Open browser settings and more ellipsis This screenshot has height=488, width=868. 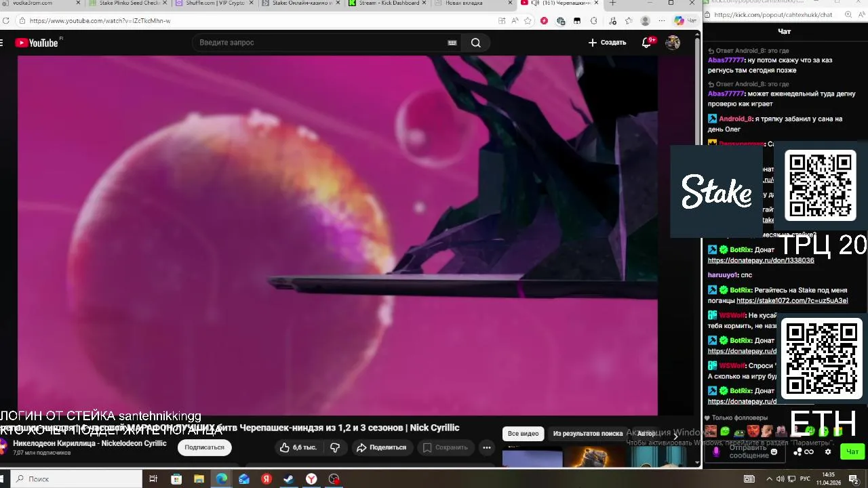(x=661, y=21)
